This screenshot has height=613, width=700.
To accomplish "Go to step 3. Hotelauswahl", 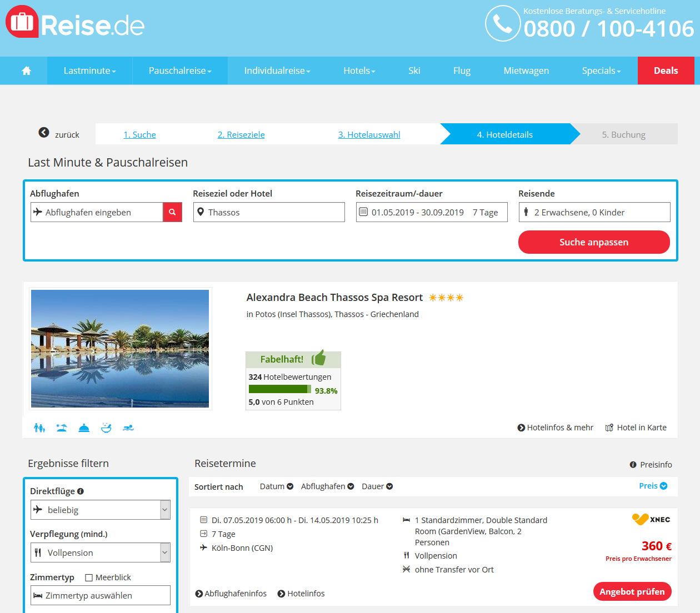I will click(x=369, y=134).
